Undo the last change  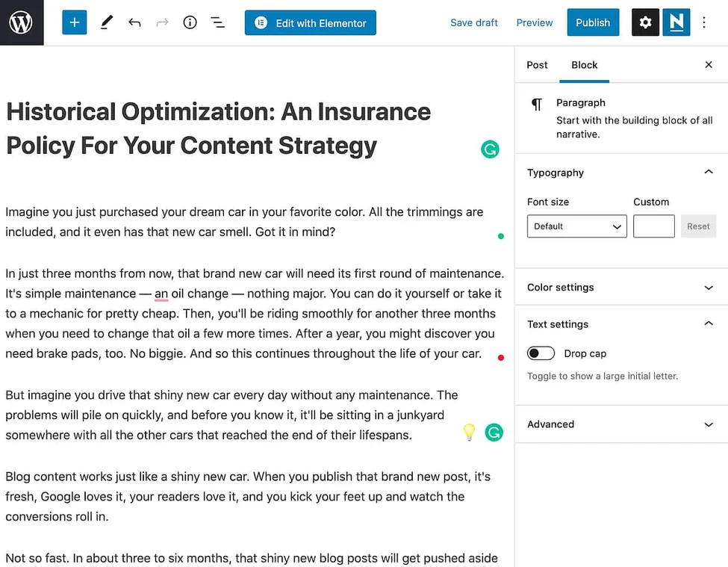click(134, 22)
